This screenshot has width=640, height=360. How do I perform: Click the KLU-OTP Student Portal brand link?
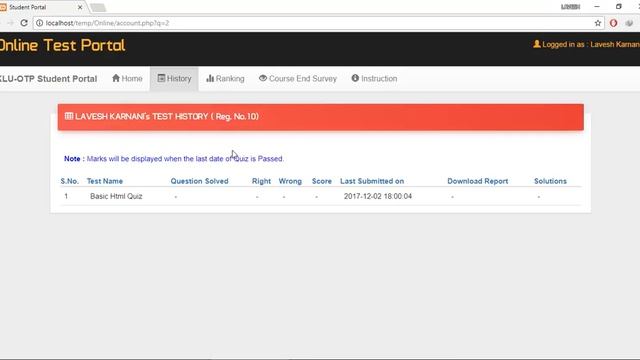click(48, 79)
